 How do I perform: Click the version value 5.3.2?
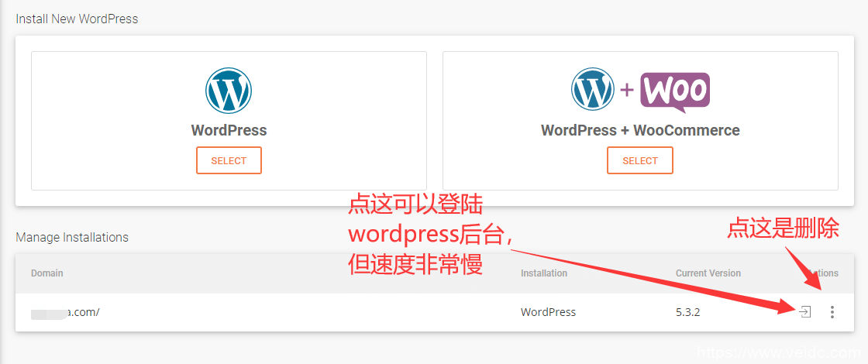(688, 312)
